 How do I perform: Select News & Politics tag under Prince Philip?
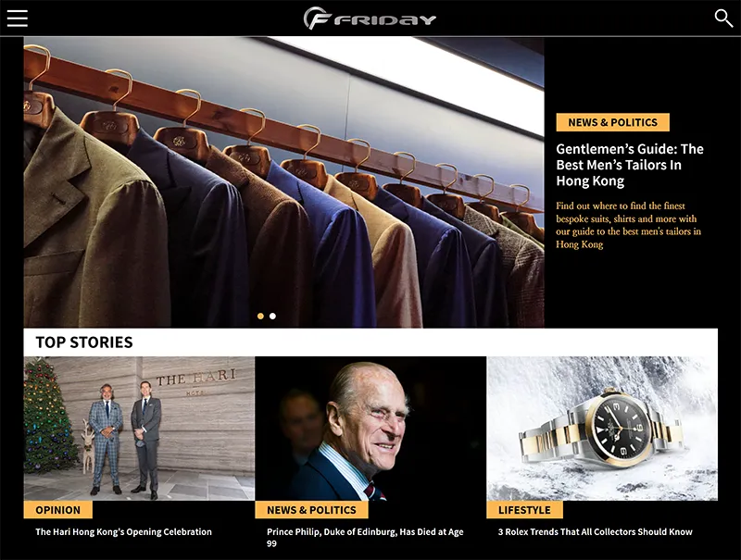click(311, 510)
